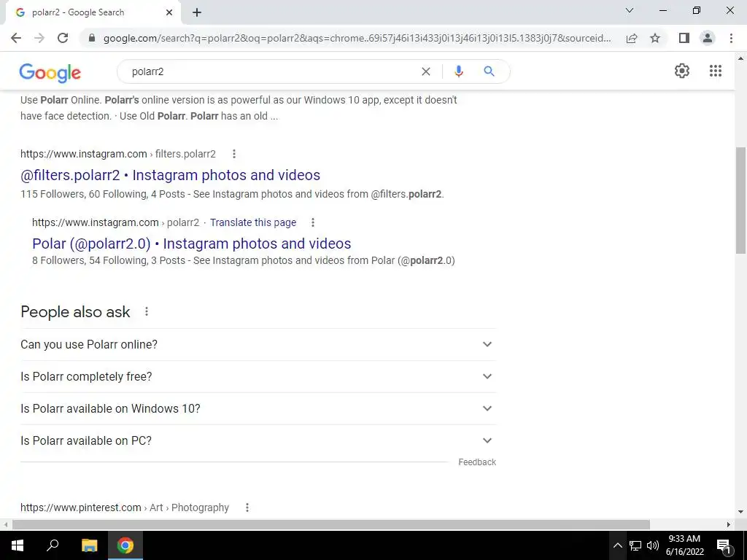Open Chrome's three-dot menu
The image size is (747, 560).
pos(731,38)
